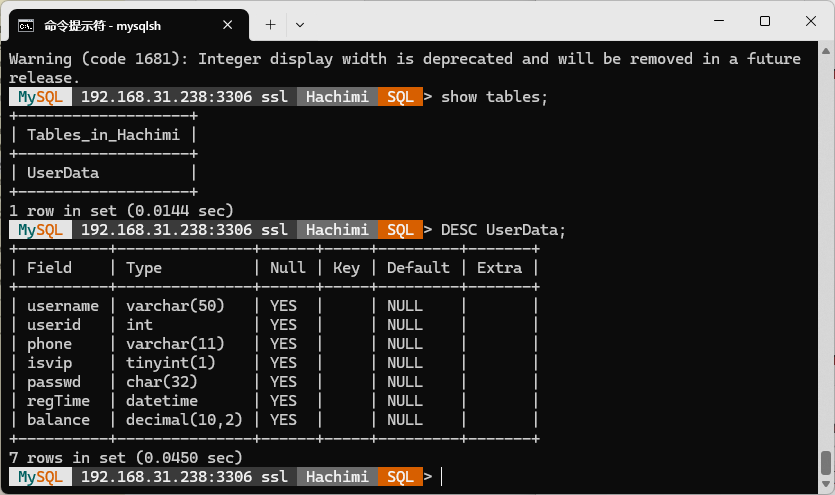Click the username field name in the table
Image resolution: width=835 pixels, height=495 pixels.
(63, 306)
